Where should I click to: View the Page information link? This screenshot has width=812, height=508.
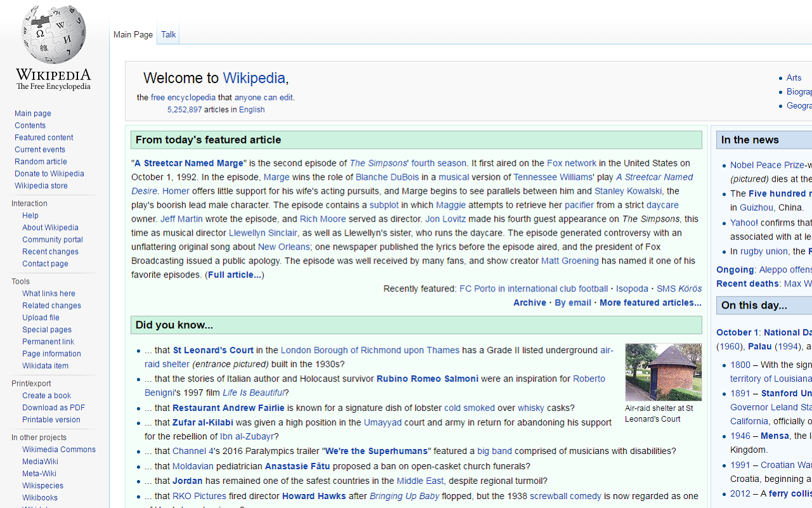[x=51, y=354]
